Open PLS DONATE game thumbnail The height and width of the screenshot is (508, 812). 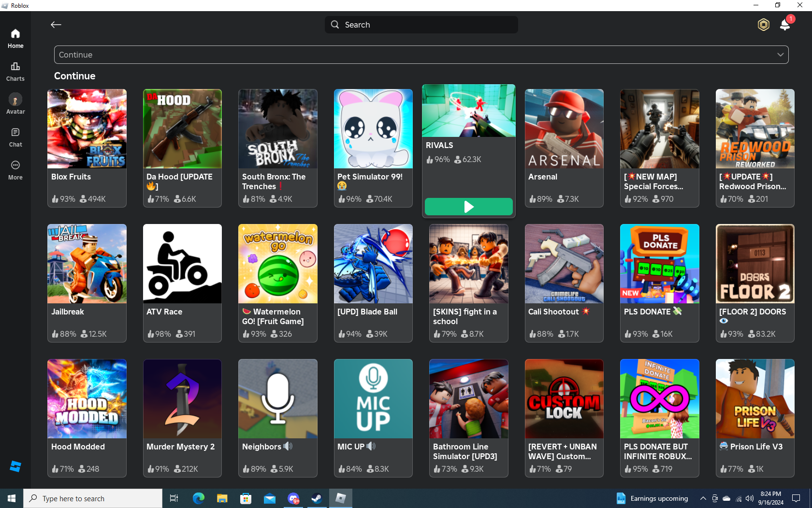coord(660,264)
